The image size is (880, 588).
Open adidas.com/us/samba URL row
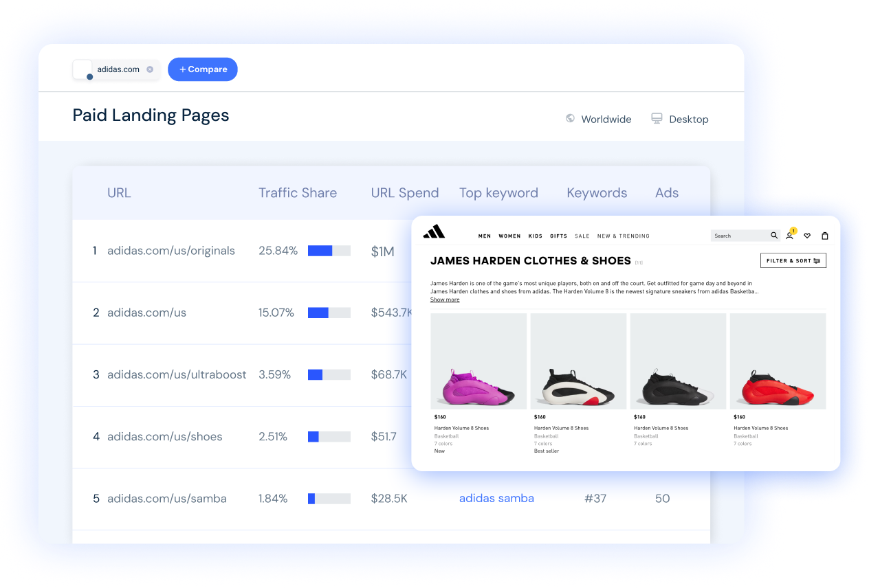[x=167, y=498]
